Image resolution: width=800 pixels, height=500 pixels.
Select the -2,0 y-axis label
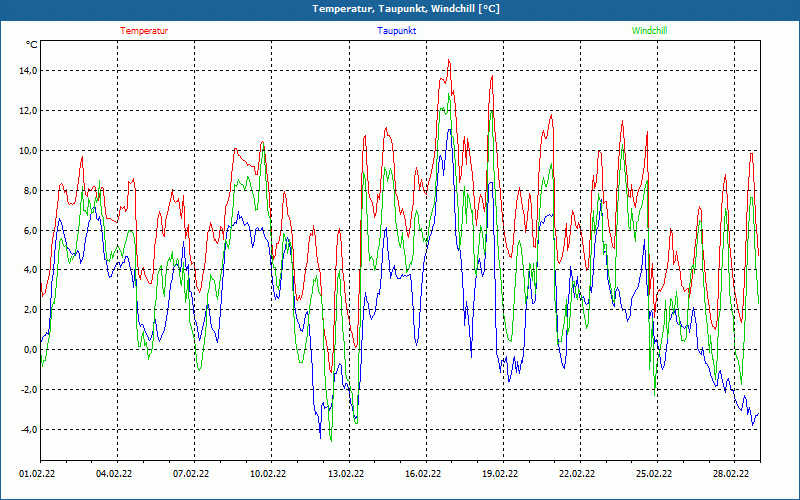(x=27, y=390)
